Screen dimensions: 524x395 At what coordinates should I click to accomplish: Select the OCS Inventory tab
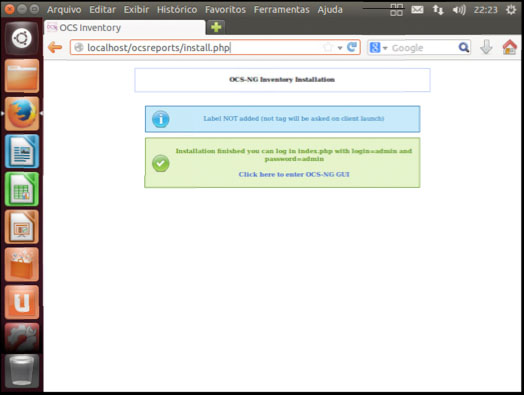[124, 27]
